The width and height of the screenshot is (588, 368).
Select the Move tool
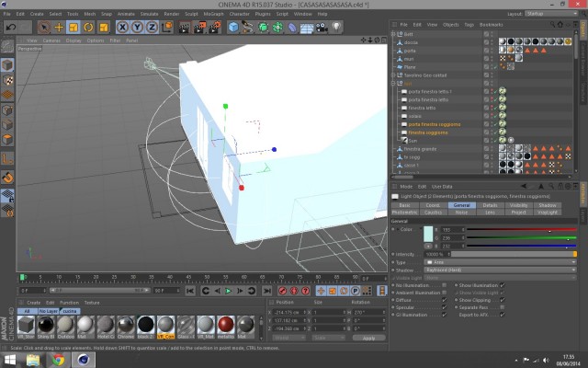(59, 28)
